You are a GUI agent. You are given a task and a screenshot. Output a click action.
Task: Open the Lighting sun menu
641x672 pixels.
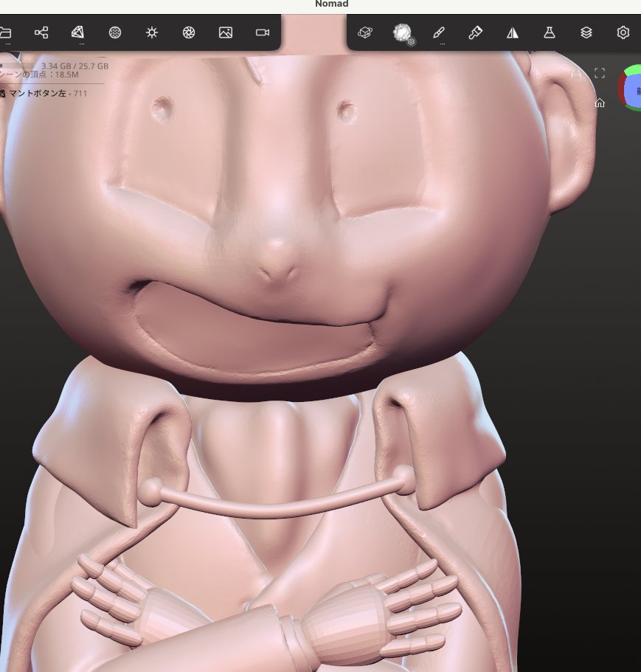pos(152,32)
